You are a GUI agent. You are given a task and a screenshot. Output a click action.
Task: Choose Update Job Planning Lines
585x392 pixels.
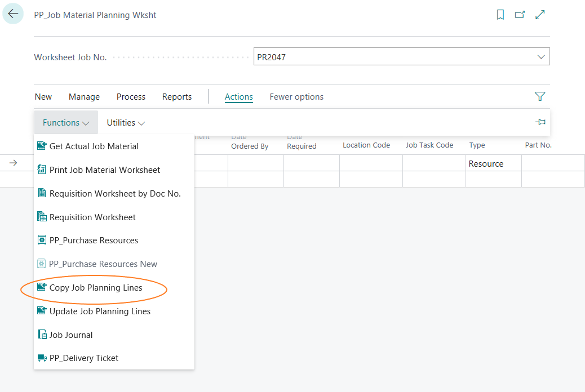pyautogui.click(x=100, y=311)
